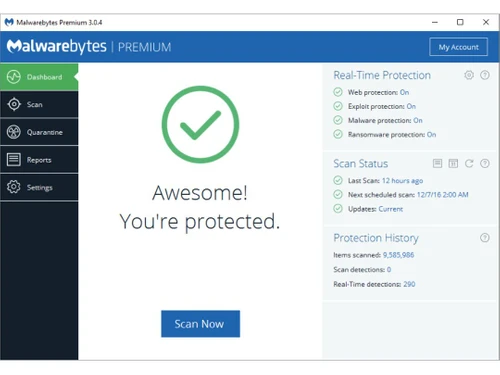Open Protection History help icon
Viewport: 500px width, 375px height.
[485, 238]
